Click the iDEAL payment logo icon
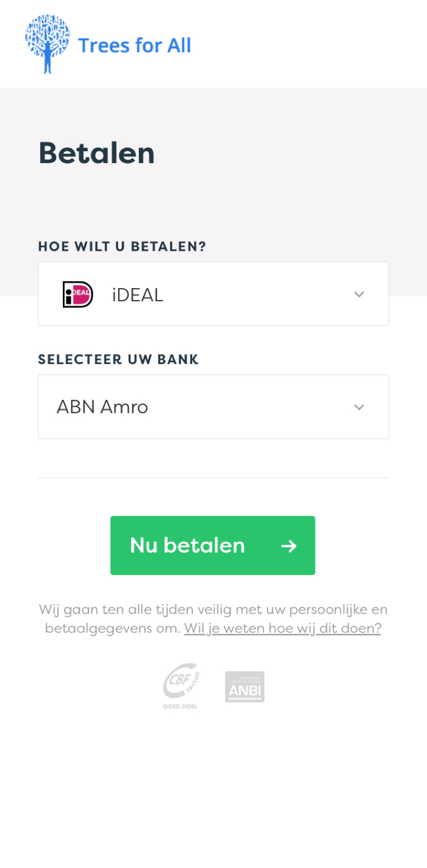The height and width of the screenshot is (868, 427). pos(78,294)
